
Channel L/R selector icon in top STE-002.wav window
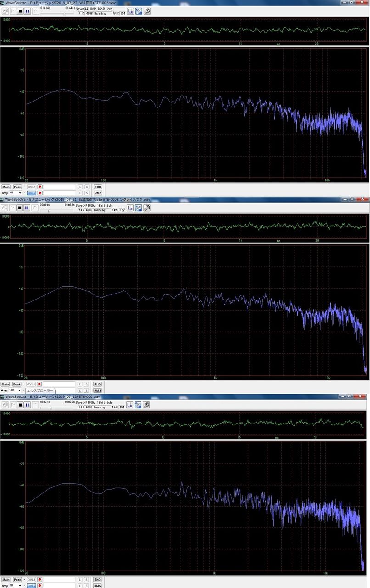[x=130, y=11]
